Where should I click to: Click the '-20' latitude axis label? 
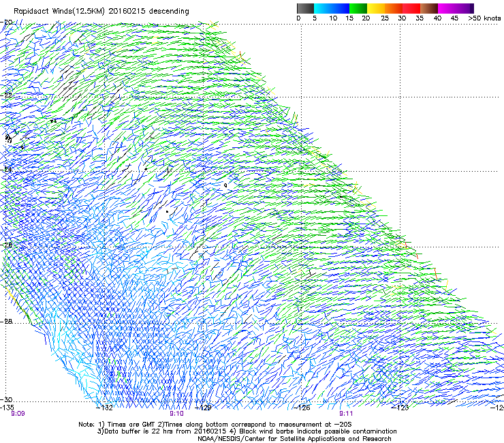point(6,22)
